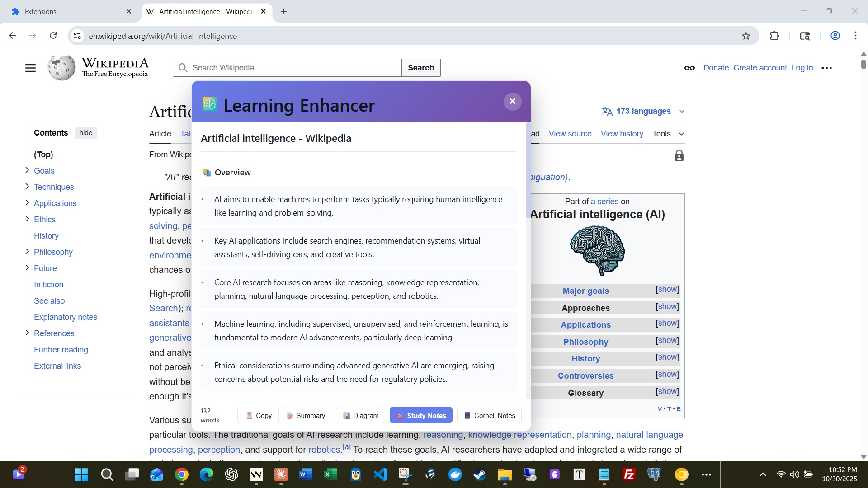This screenshot has width=868, height=488.
Task: Open Chrome profile icon
Action: [835, 36]
